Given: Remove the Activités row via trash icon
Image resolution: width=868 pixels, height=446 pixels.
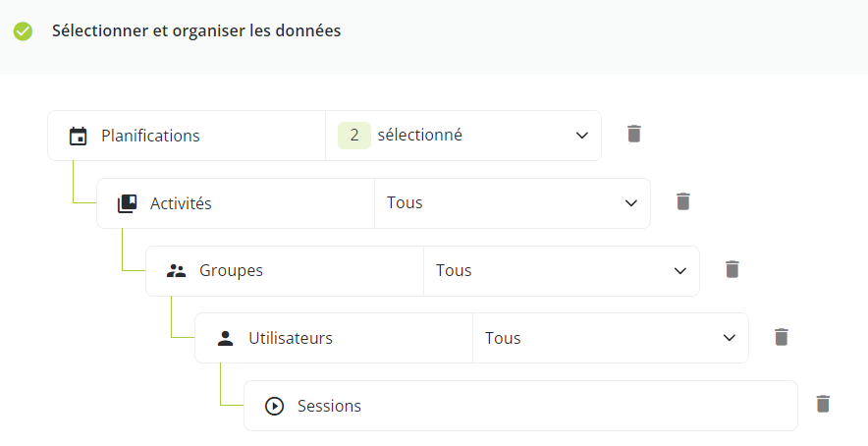Looking at the screenshot, I should point(683,201).
